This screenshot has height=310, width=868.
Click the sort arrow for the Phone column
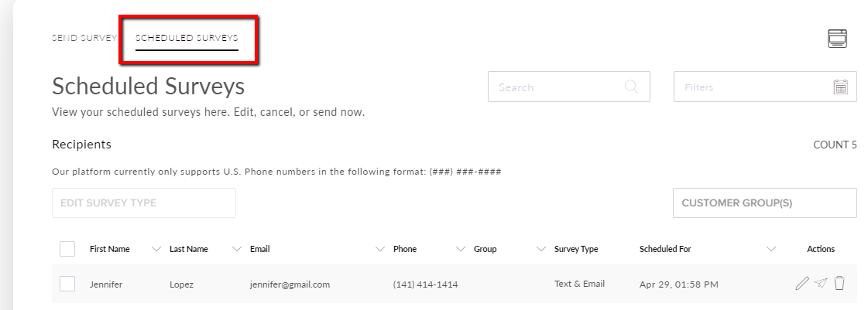point(461,249)
